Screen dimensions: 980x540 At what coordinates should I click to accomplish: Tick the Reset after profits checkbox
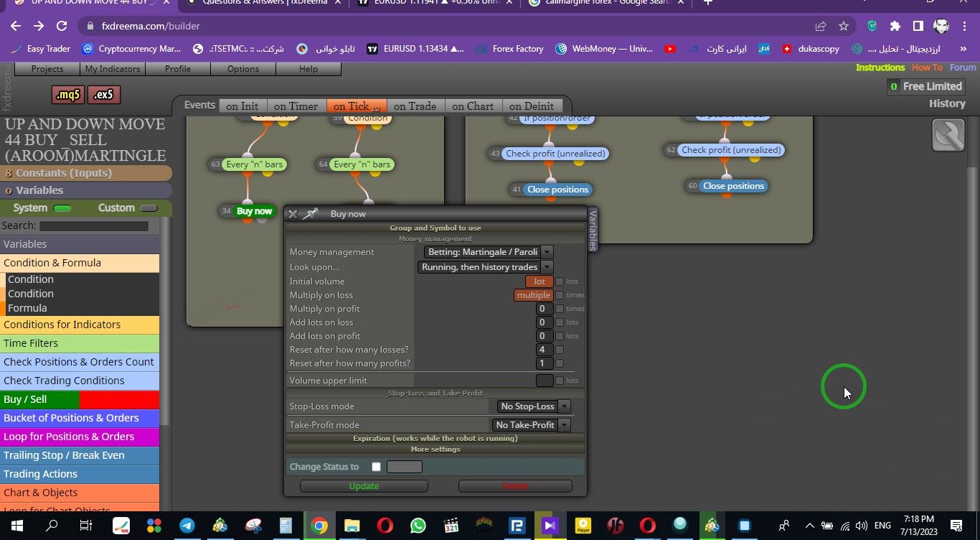tap(560, 363)
